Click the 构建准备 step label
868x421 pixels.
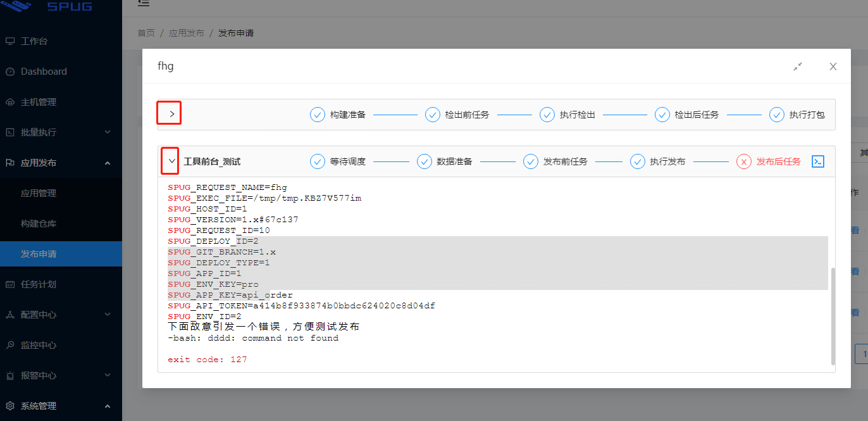pos(348,115)
